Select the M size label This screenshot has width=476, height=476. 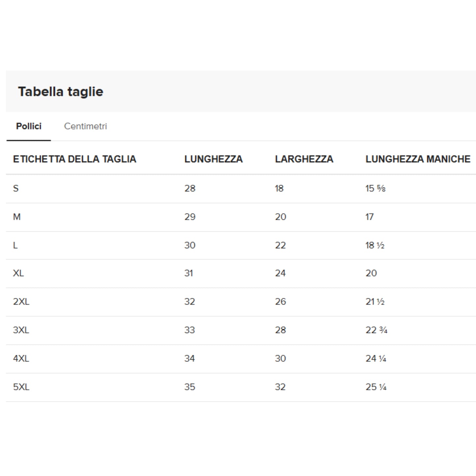[17, 217]
